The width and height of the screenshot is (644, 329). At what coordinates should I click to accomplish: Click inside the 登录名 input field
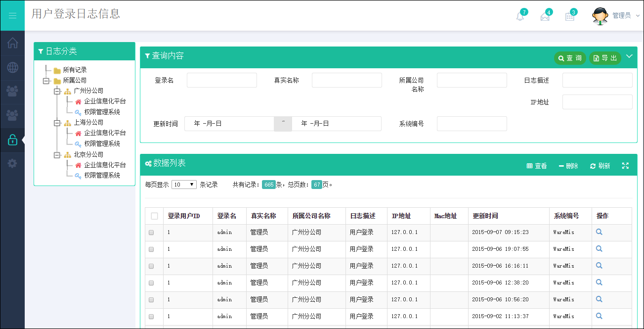coord(221,80)
